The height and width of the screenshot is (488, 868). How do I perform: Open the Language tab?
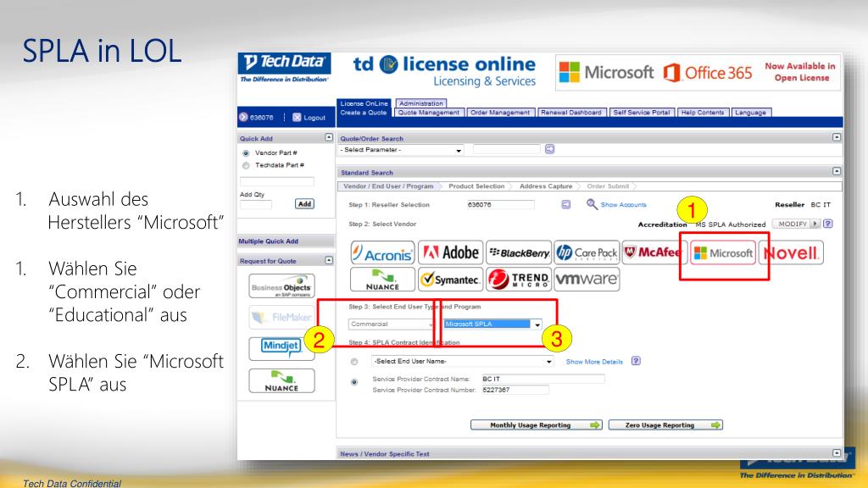[751, 113]
